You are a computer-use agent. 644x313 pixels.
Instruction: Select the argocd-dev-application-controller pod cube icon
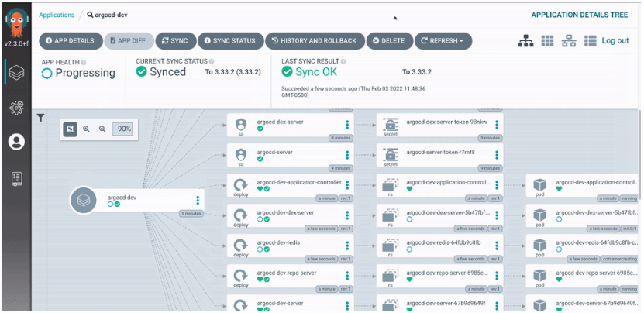click(x=539, y=184)
